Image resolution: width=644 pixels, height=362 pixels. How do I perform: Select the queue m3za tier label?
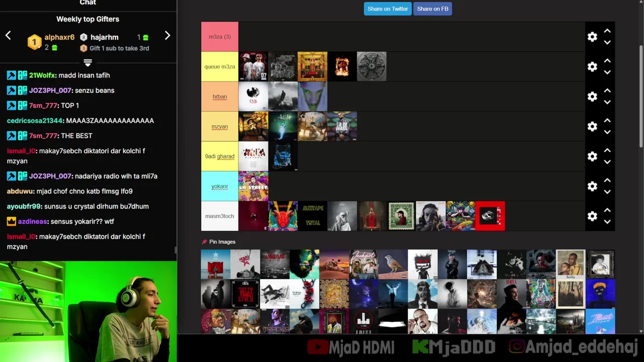pyautogui.click(x=220, y=66)
